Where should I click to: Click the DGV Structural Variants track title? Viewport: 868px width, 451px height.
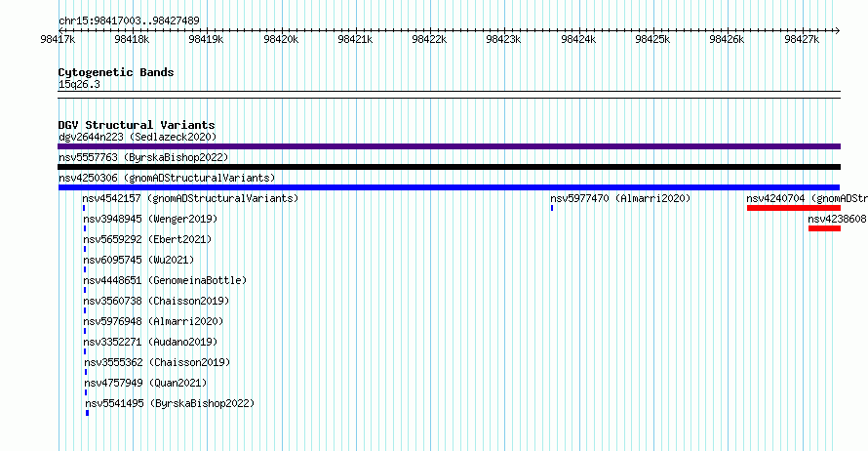(x=137, y=125)
